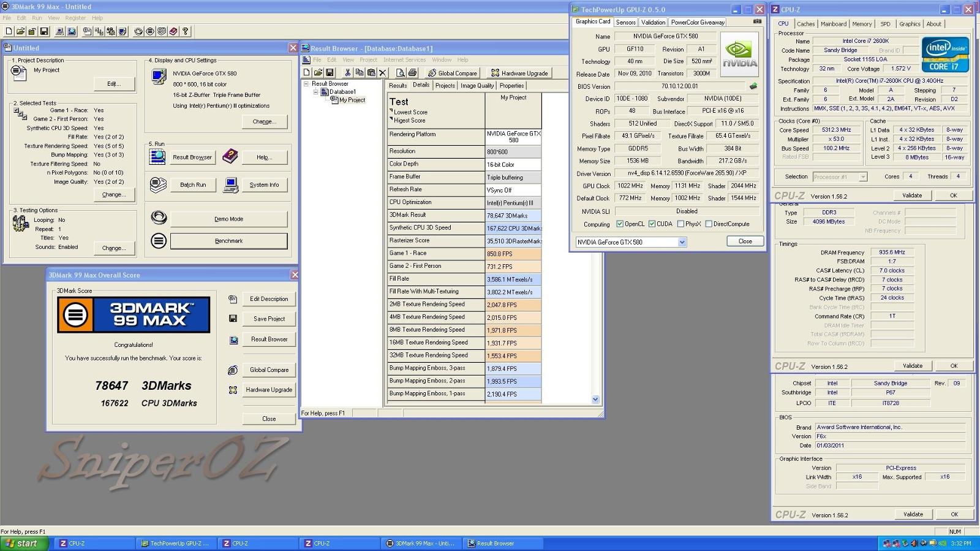Click System Info computer icon in 3DMark toolbar

click(x=59, y=31)
